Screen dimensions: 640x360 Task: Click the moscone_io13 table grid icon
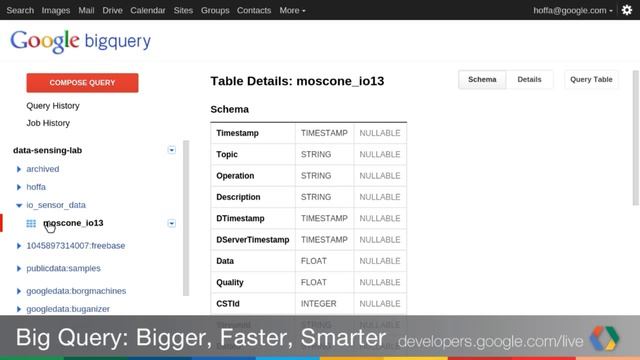click(31, 223)
